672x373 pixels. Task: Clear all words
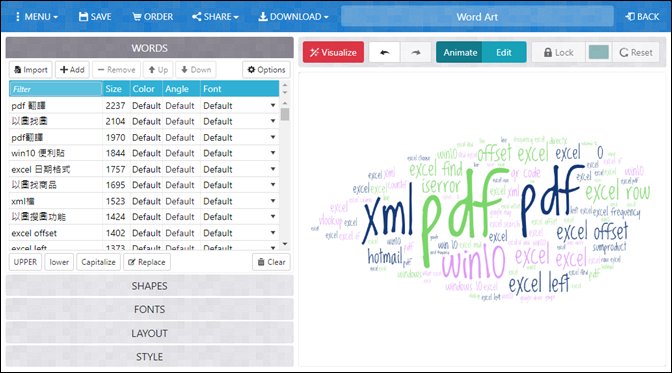coord(271,262)
